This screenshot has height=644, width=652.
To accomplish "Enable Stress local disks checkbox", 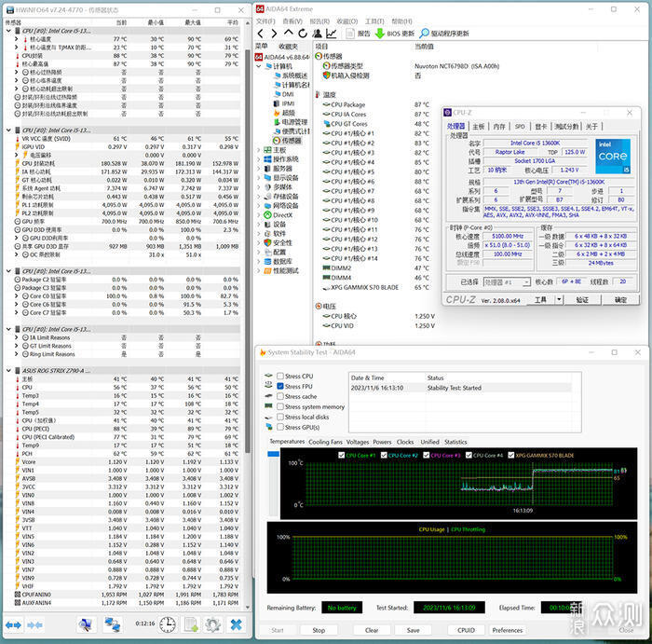I will [280, 417].
